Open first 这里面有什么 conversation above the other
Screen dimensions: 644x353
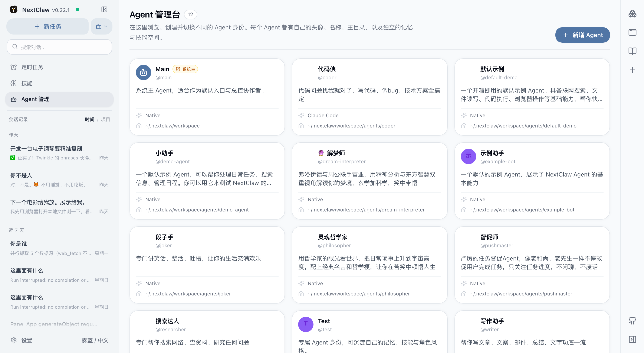tap(59, 275)
